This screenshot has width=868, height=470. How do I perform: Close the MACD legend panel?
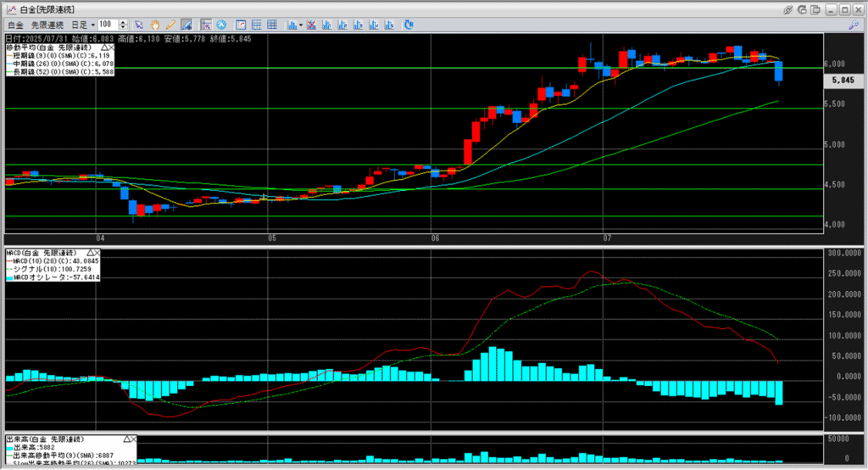(x=97, y=253)
